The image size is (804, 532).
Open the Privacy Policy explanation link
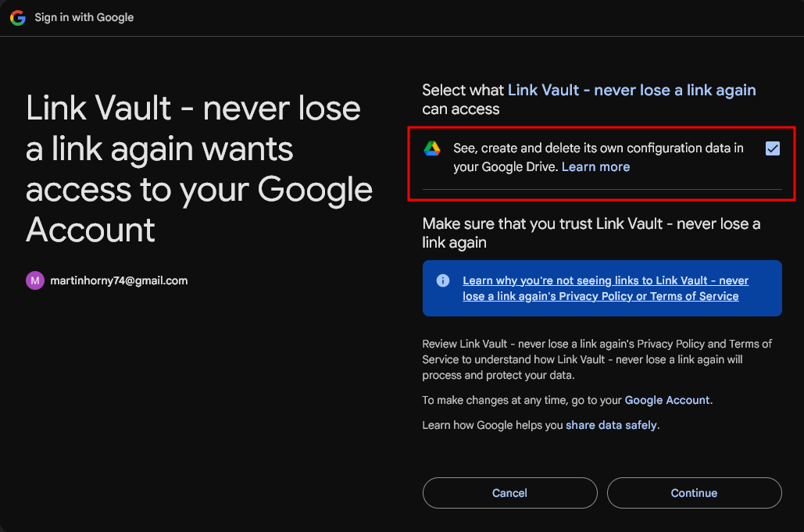click(605, 288)
